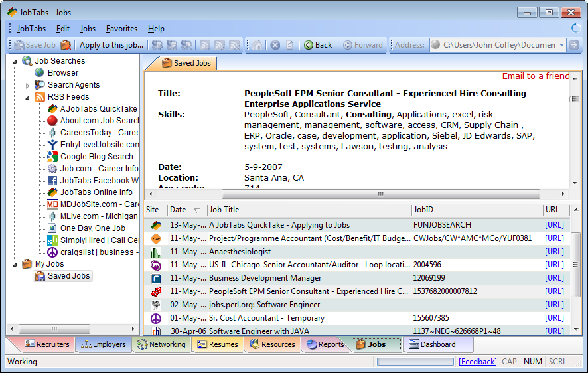This screenshot has height=373, width=588.
Task: Click the JobID column header
Action: click(477, 210)
